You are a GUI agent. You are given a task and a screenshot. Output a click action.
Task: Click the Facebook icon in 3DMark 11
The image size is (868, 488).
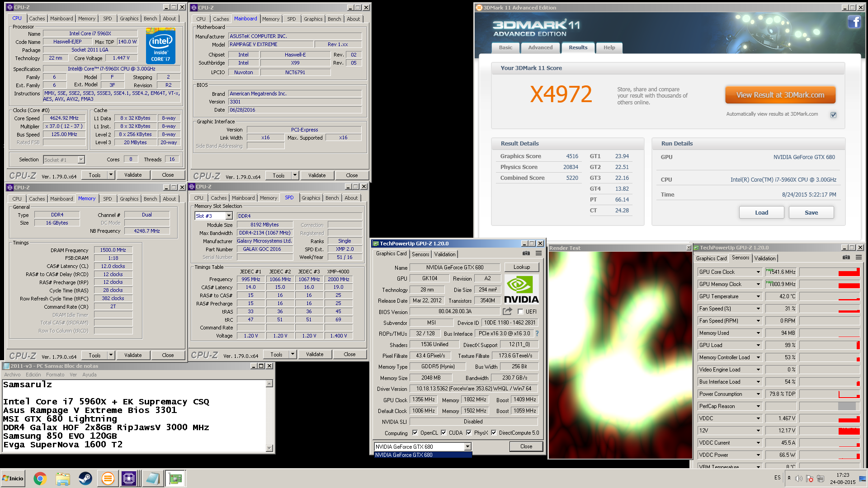click(854, 22)
